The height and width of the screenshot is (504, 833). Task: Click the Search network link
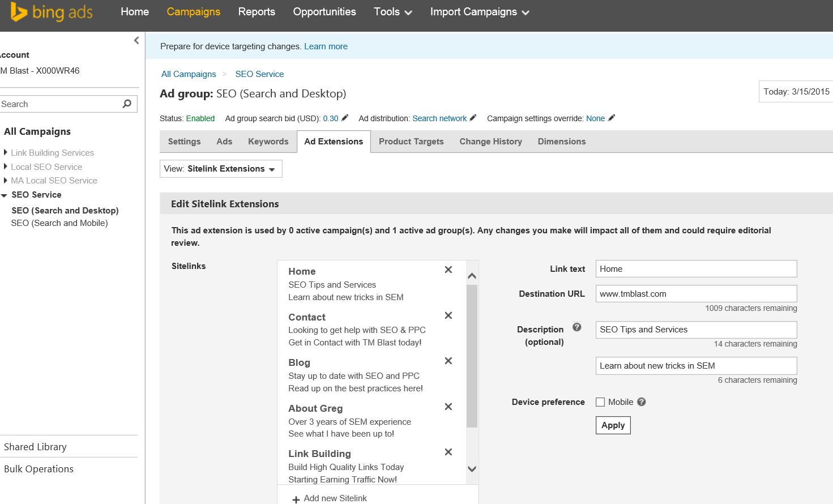[x=439, y=118]
